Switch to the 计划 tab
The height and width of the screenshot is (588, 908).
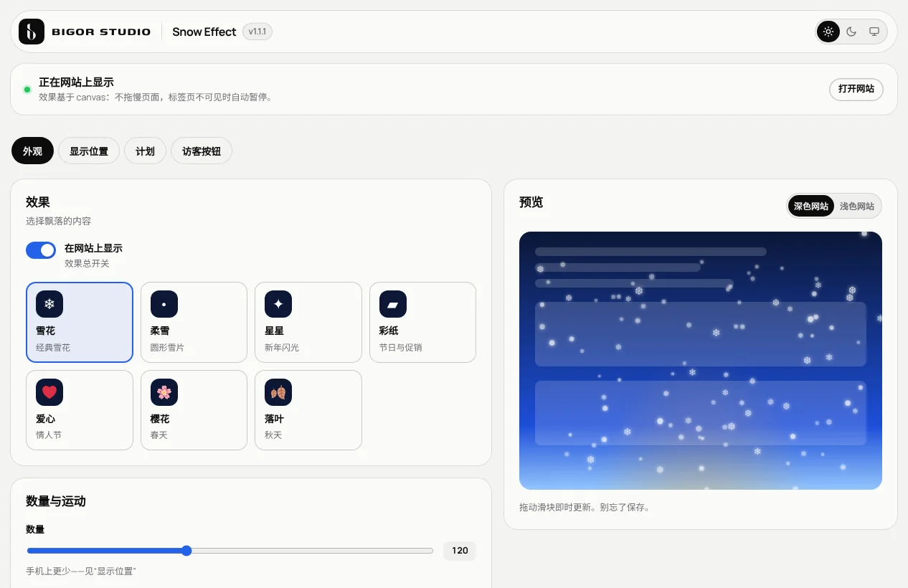point(145,151)
